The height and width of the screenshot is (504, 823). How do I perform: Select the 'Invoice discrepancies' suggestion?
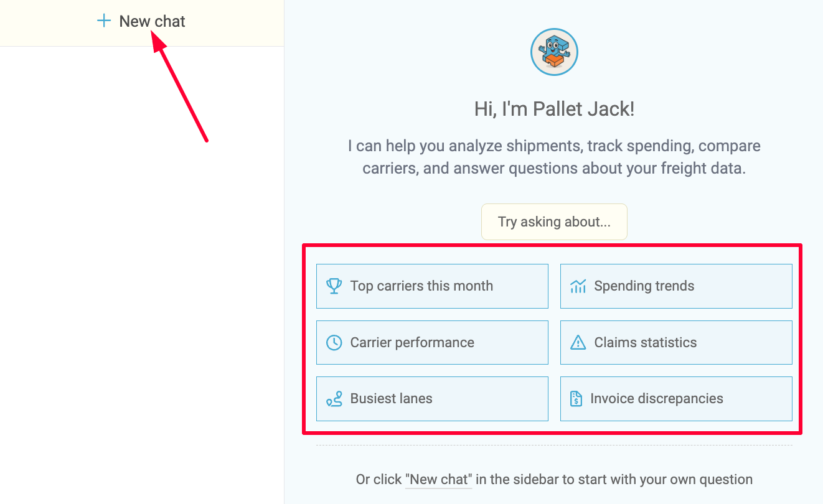coord(676,399)
